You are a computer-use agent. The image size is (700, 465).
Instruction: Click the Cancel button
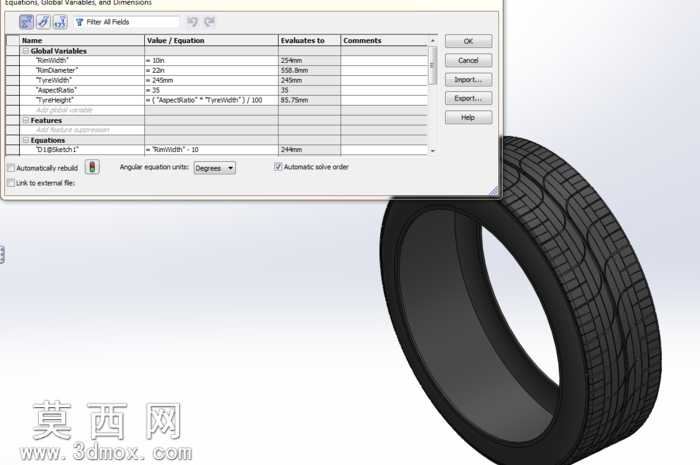pos(468,60)
